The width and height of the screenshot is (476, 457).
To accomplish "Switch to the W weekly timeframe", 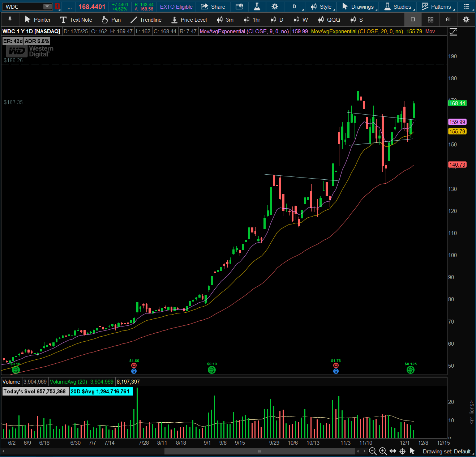I will [x=301, y=20].
